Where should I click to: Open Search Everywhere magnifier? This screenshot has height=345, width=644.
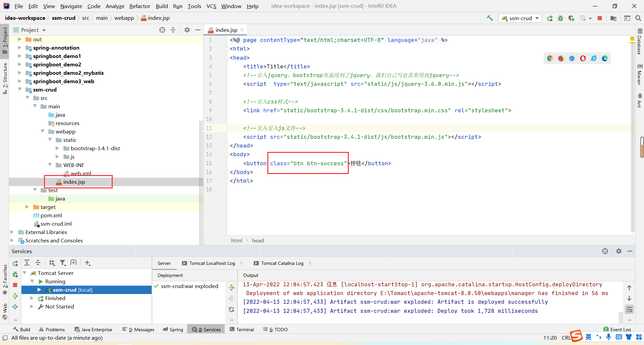click(x=638, y=18)
